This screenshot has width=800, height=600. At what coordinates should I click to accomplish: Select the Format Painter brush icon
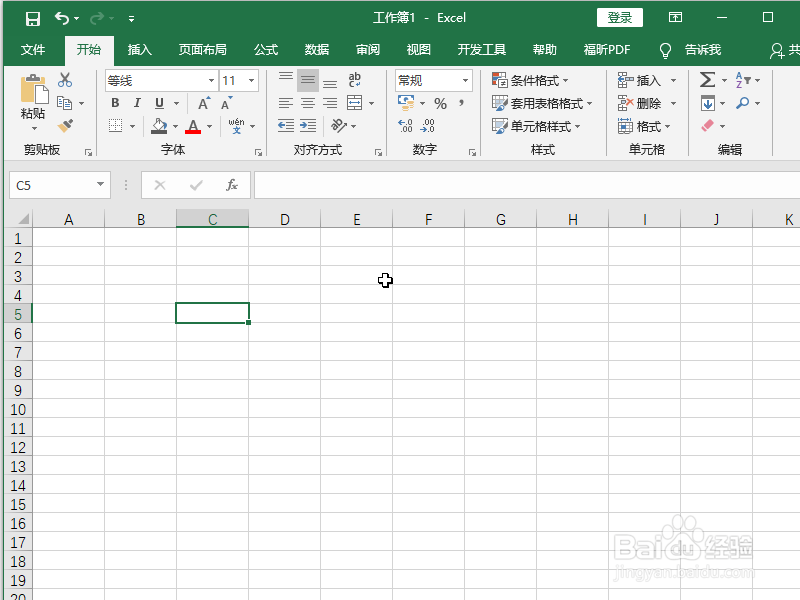[x=65, y=126]
